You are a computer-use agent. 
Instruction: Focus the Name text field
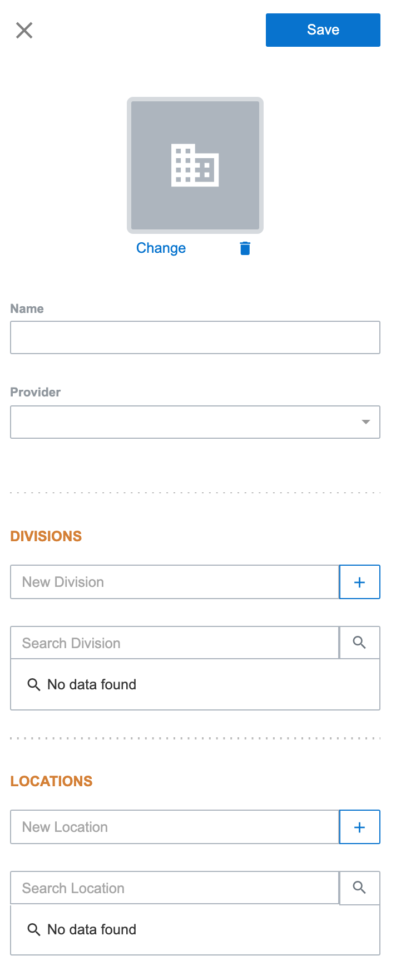(195, 337)
